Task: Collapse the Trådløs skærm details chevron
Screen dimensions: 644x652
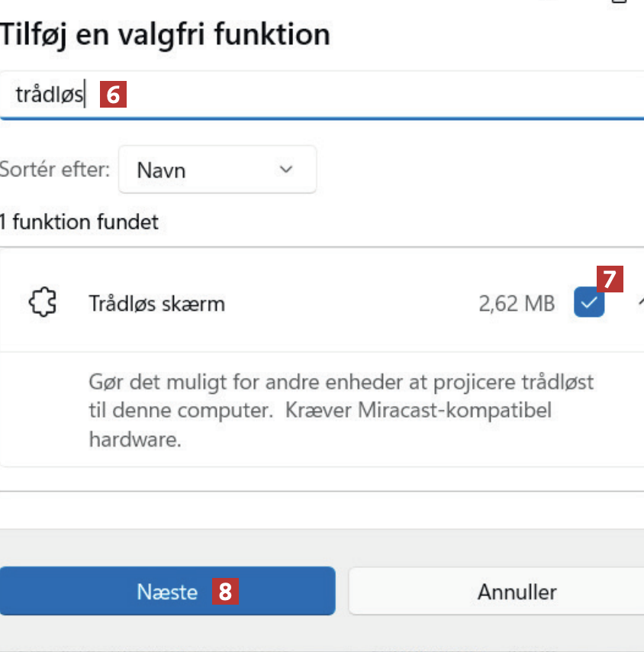Action: (639, 303)
